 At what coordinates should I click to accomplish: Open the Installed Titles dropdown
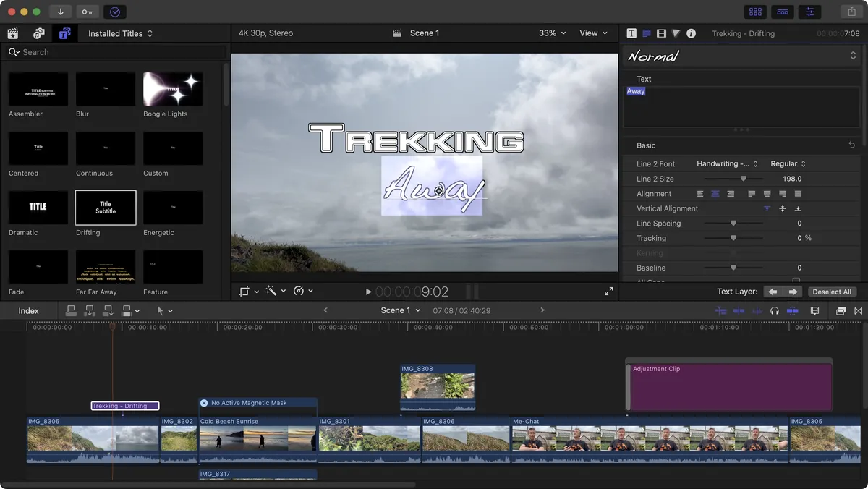pyautogui.click(x=120, y=33)
